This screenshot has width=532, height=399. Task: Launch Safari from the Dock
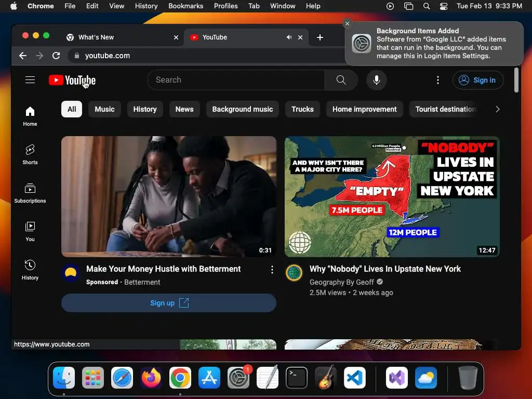(122, 378)
